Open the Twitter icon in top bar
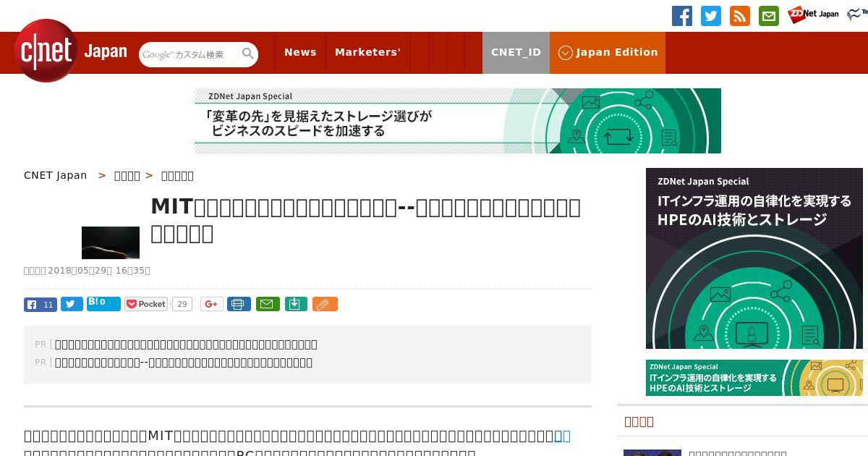Viewport: 868px width, 456px height. [x=711, y=16]
